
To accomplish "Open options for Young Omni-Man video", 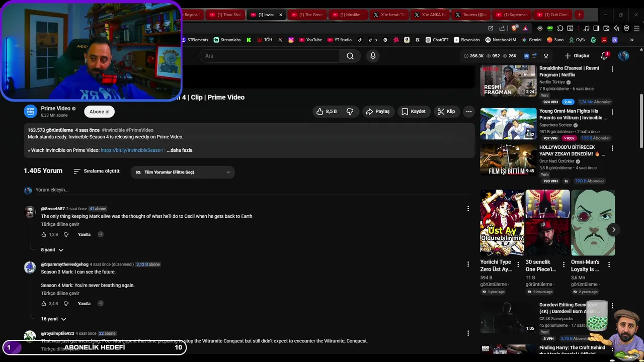I will tap(612, 112).
